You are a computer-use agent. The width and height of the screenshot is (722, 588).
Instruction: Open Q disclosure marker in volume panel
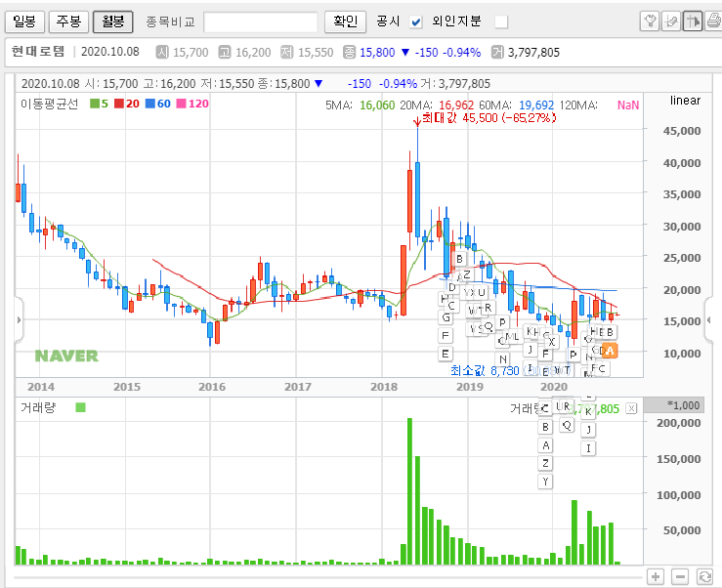567,425
